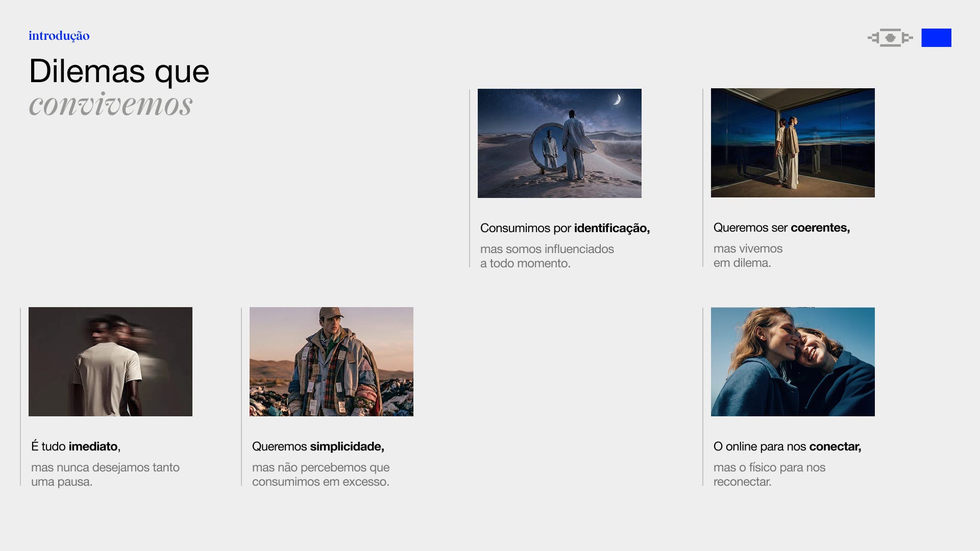Open the desert mirror photo
The width and height of the screenshot is (980, 551).
559,143
